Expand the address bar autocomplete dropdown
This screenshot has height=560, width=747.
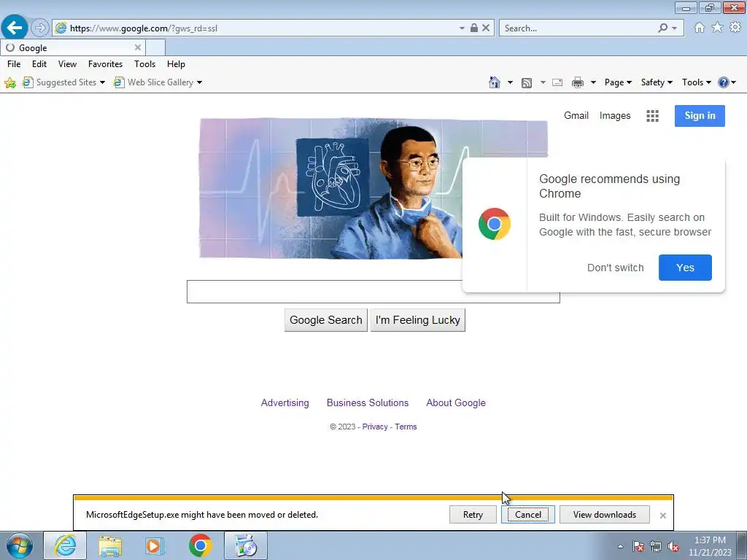462,28
